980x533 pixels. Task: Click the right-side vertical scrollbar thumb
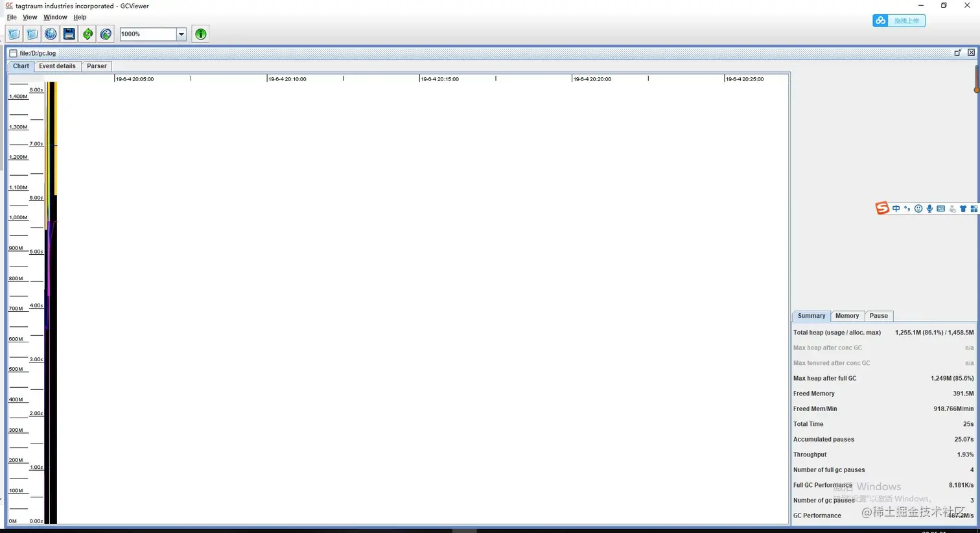(977, 78)
